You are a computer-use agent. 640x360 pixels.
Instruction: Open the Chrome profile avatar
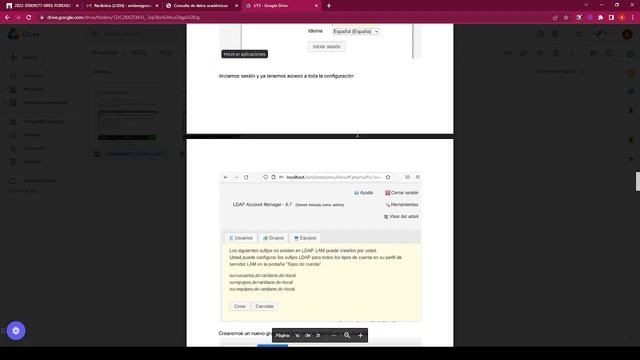(622, 18)
